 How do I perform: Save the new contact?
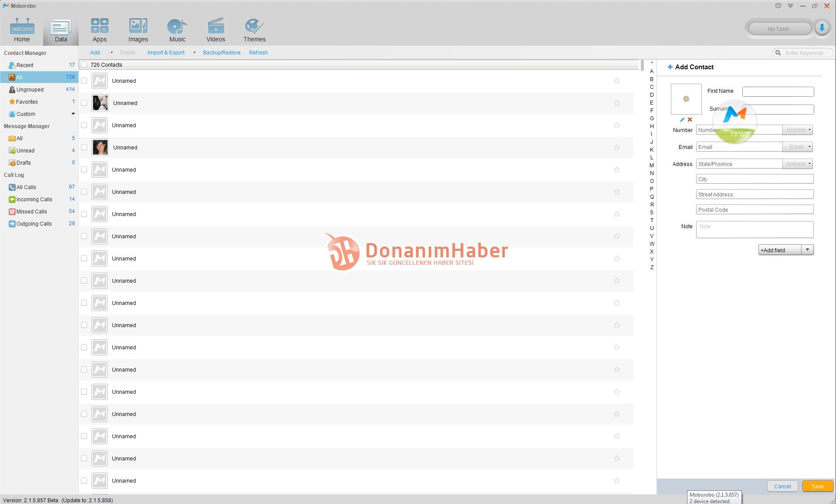817,486
